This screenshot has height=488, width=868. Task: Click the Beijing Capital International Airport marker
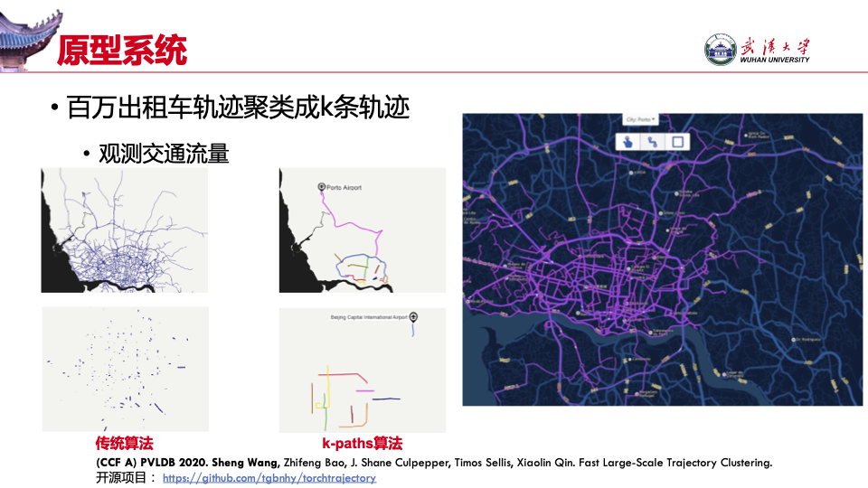point(413,317)
